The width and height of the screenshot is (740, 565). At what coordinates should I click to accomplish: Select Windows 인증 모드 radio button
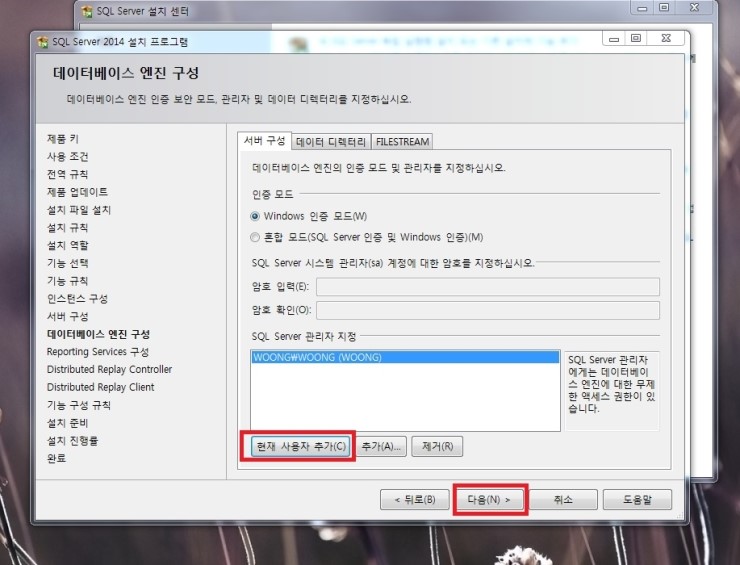[x=255, y=217]
